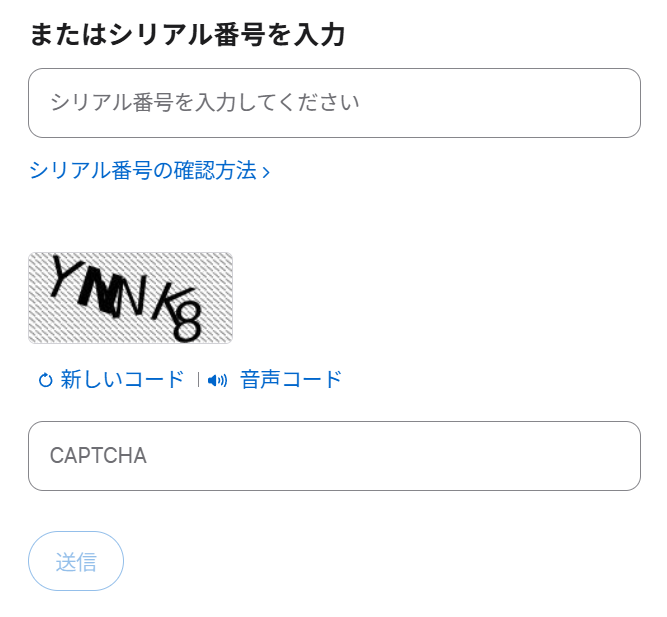The image size is (667, 617).
Task: Click the sound icon to hear the code
Action: (218, 380)
